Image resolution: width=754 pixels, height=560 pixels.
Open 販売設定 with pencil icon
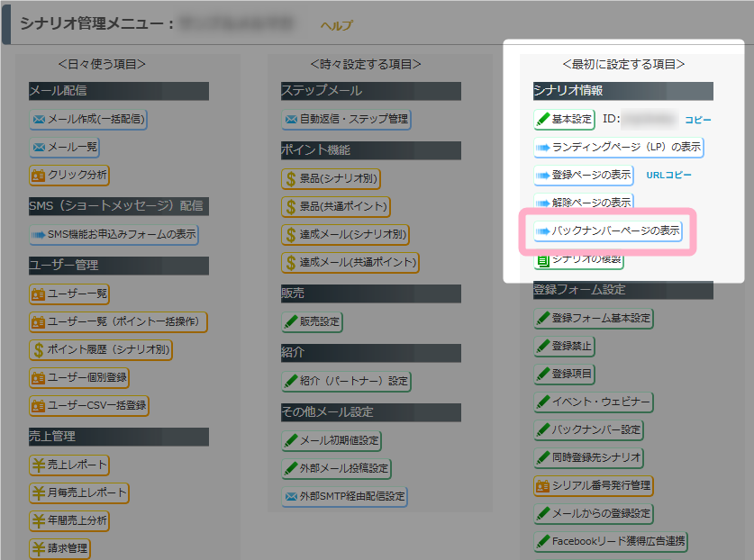[312, 321]
